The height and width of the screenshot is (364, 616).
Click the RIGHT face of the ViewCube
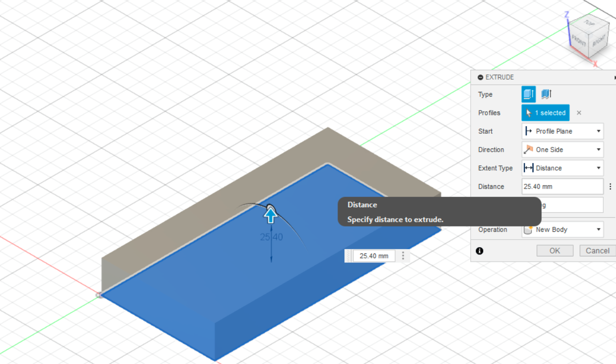click(x=598, y=42)
